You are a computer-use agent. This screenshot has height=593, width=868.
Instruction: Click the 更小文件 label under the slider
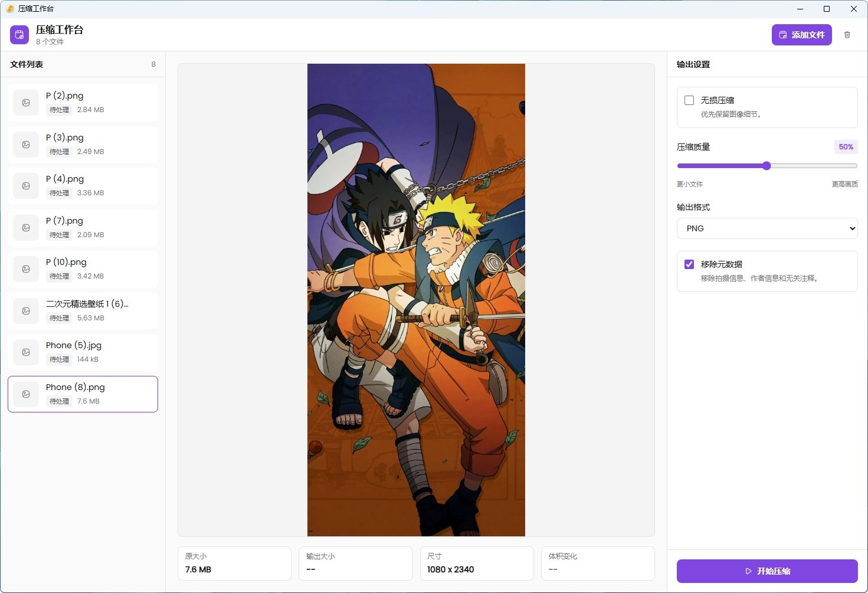click(690, 184)
